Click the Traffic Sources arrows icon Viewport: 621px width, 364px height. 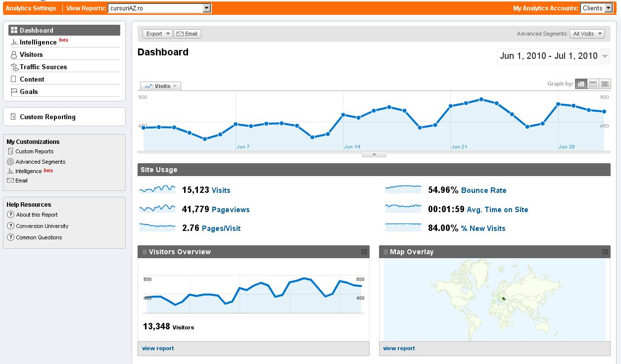pos(14,67)
